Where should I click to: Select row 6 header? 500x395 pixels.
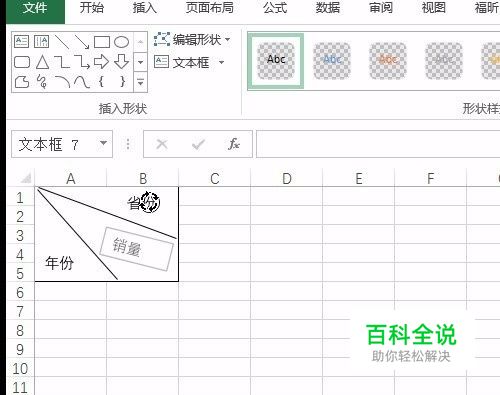tap(20, 292)
